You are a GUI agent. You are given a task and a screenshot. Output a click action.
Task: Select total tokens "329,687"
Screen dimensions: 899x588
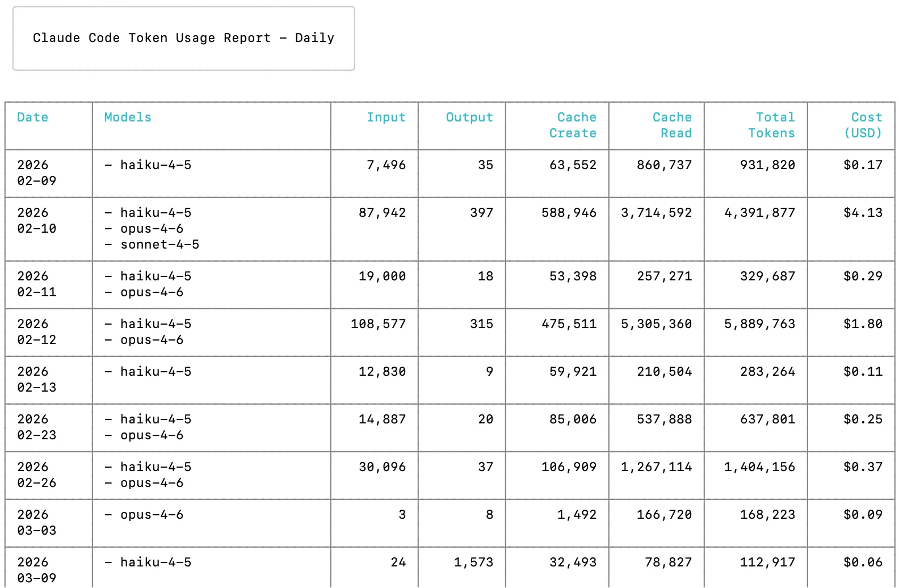[767, 276]
